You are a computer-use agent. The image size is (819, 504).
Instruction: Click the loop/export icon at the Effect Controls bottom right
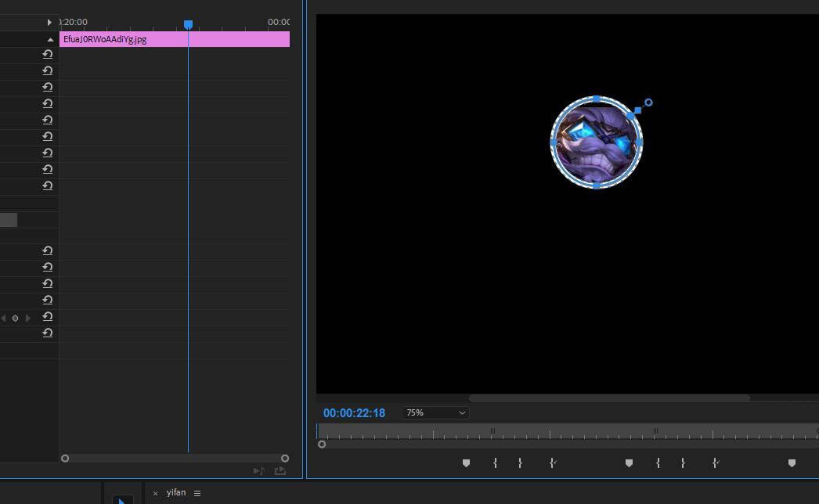(x=280, y=471)
